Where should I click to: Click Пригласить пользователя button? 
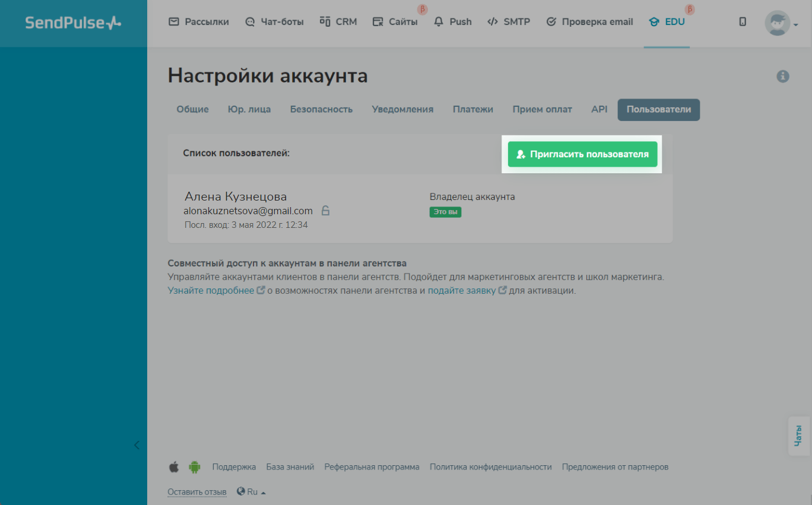tap(582, 154)
